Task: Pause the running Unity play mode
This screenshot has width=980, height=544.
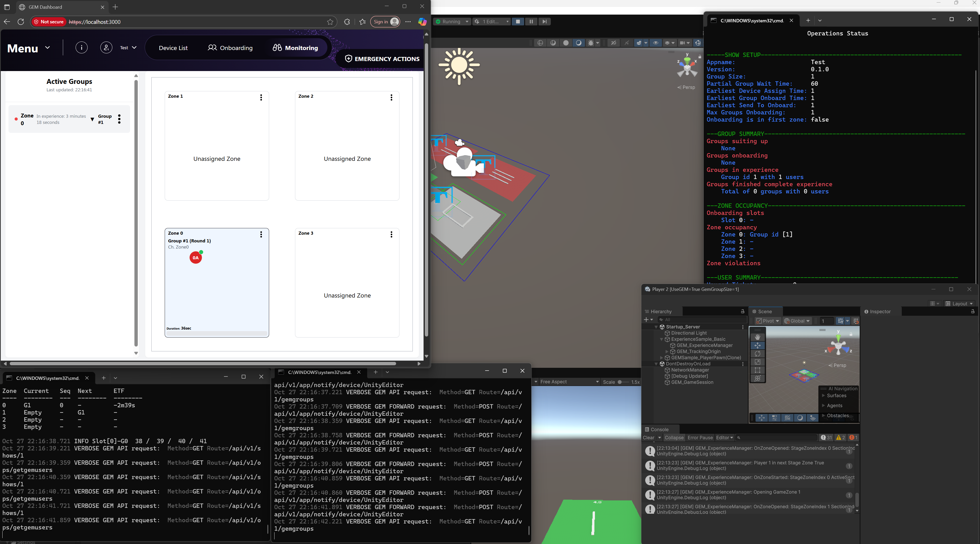Action: coord(531,22)
